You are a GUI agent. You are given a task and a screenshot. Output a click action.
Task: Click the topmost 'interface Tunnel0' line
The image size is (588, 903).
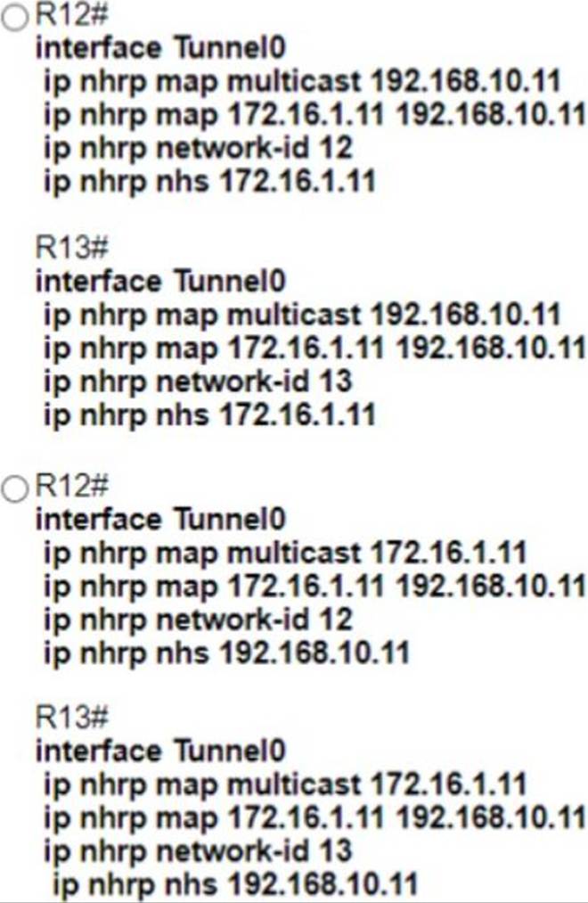160,49
